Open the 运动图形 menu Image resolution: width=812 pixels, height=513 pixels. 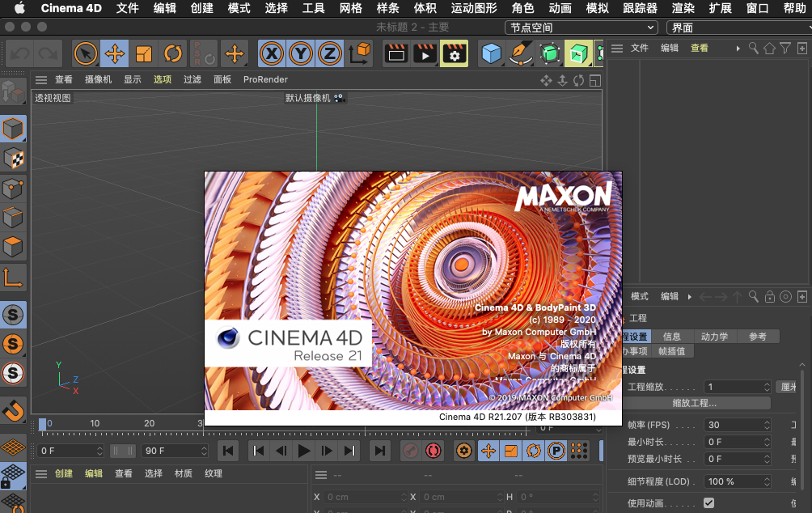[474, 8]
